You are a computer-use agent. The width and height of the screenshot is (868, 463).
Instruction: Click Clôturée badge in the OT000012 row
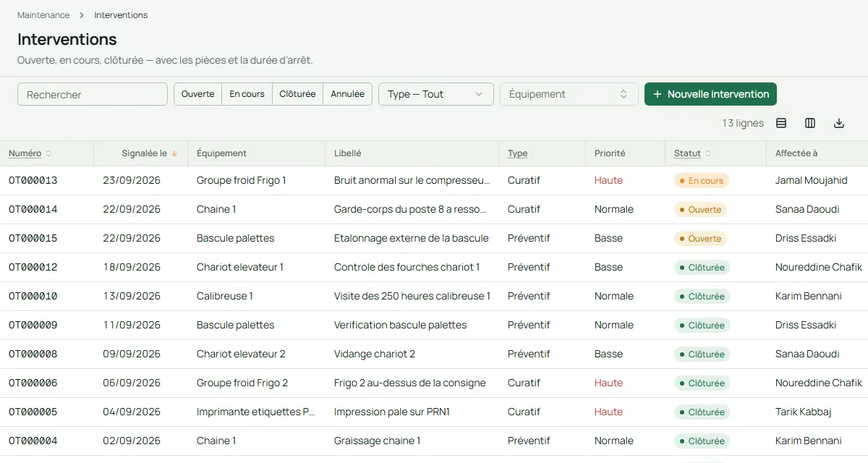[x=702, y=267]
